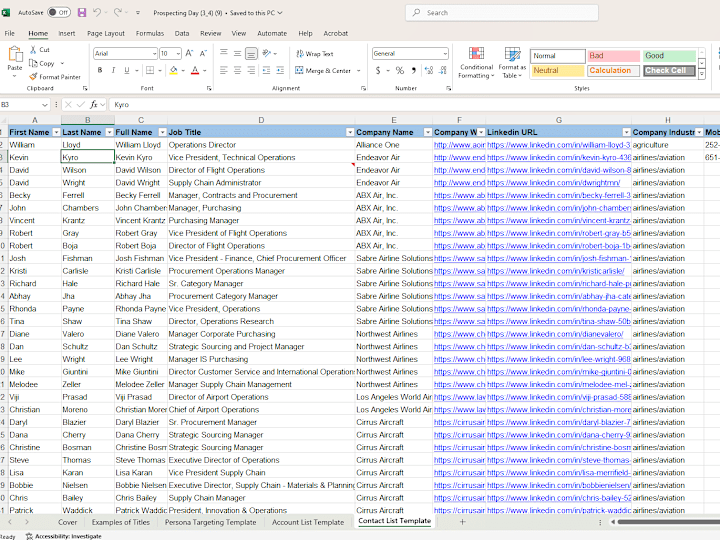Click the Paste clipboard icon
The height and width of the screenshot is (540, 720).
(x=15, y=55)
